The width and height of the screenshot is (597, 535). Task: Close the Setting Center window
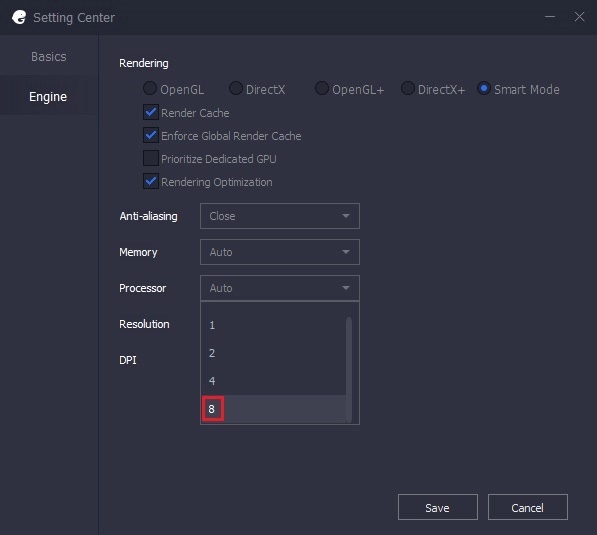point(579,17)
